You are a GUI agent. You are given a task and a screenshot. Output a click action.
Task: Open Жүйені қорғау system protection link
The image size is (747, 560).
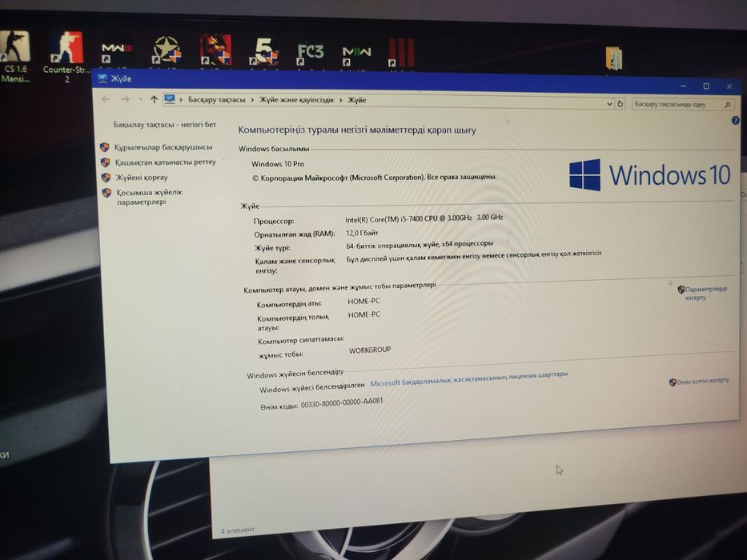click(142, 177)
